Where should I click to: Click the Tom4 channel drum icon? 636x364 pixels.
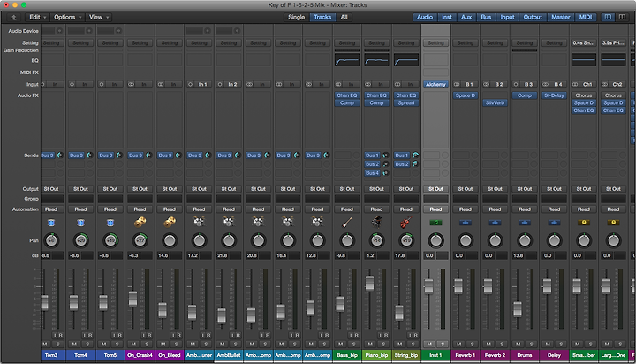click(x=80, y=223)
